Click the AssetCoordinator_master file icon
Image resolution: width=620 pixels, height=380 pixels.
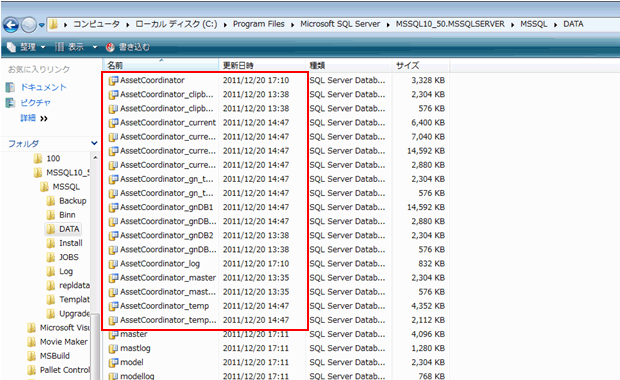113,278
